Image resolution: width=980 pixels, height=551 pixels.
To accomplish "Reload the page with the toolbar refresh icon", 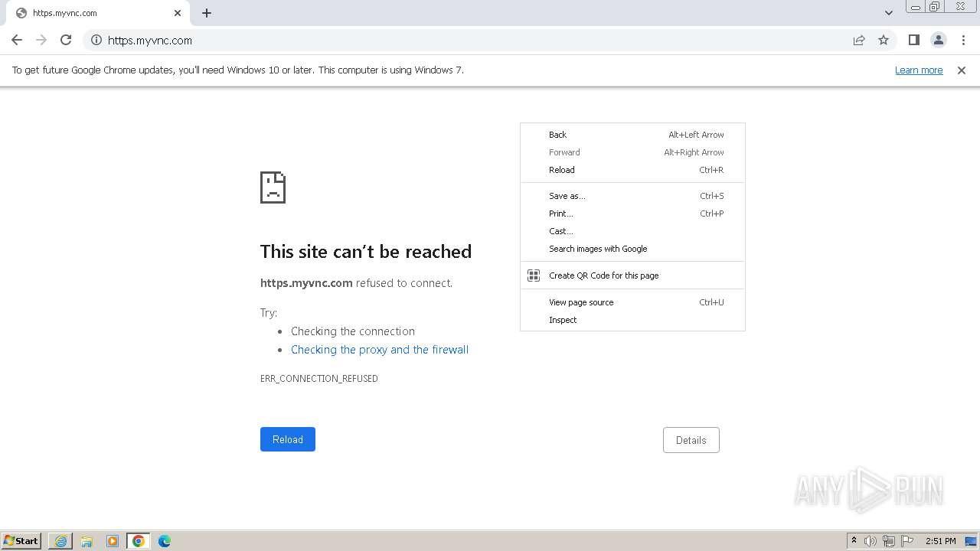I will 66,40.
